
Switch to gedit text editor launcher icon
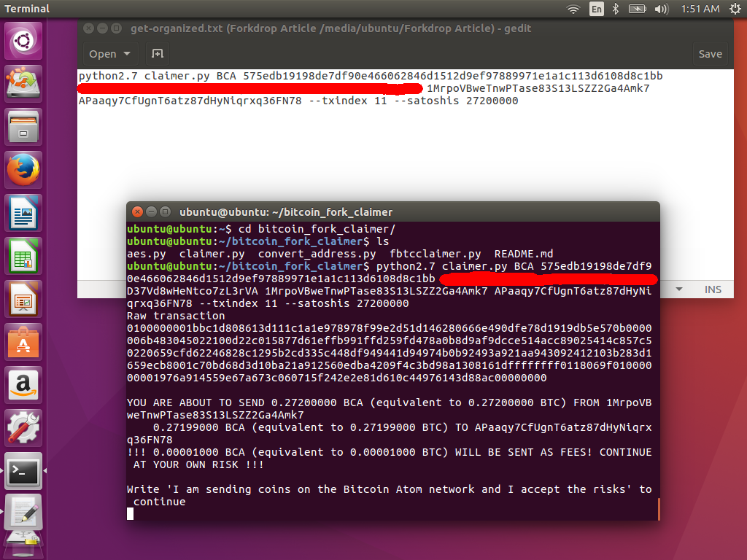click(24, 513)
